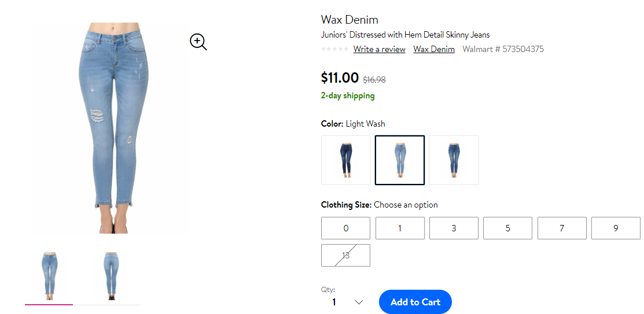Pick clothing size 3
The width and height of the screenshot is (644, 314).
[x=454, y=228]
